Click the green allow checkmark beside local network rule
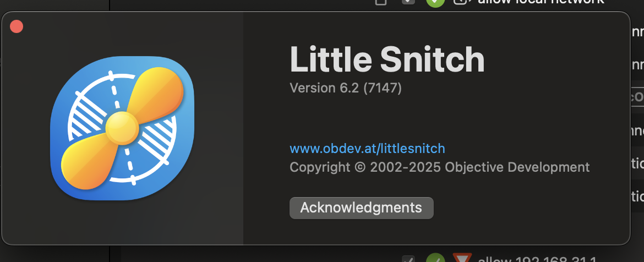This screenshot has height=262, width=644. pos(435,2)
